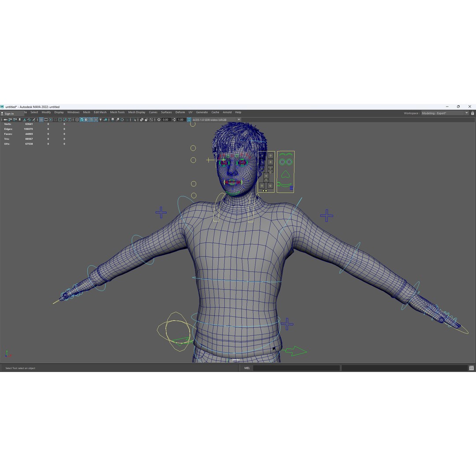Toggle the View Transform color management icon
This screenshot has width=476, height=476.
coord(189,119)
